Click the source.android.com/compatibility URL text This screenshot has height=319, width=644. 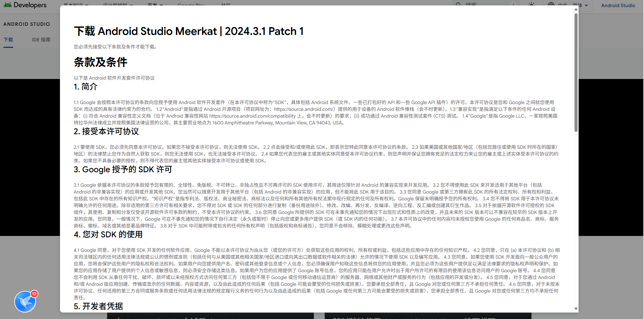coord(253,116)
